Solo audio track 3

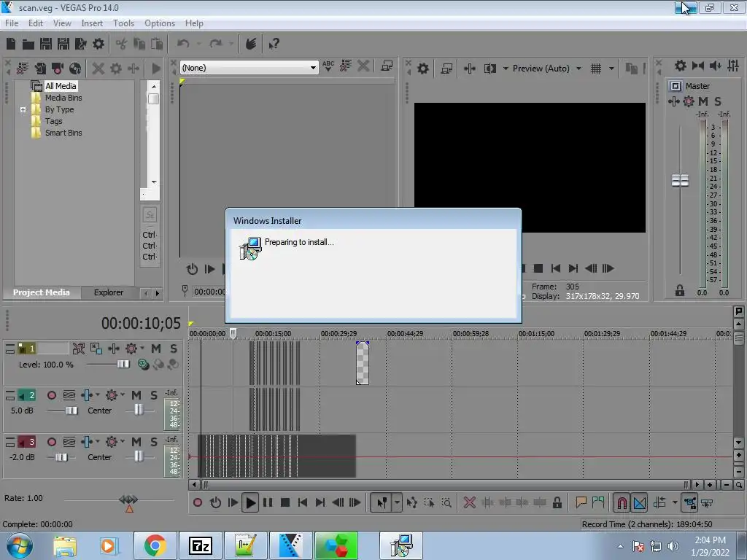153,442
